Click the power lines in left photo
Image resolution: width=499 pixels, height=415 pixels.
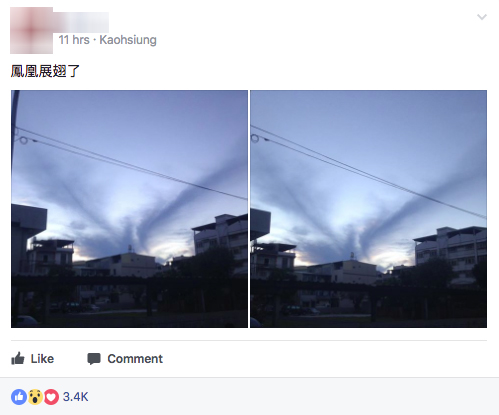(130, 163)
